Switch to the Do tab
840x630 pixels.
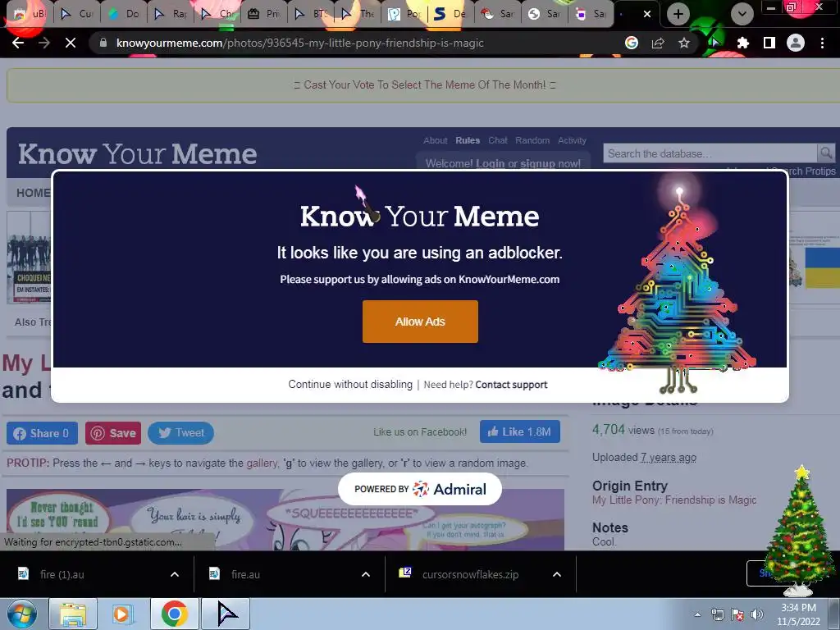click(x=123, y=14)
